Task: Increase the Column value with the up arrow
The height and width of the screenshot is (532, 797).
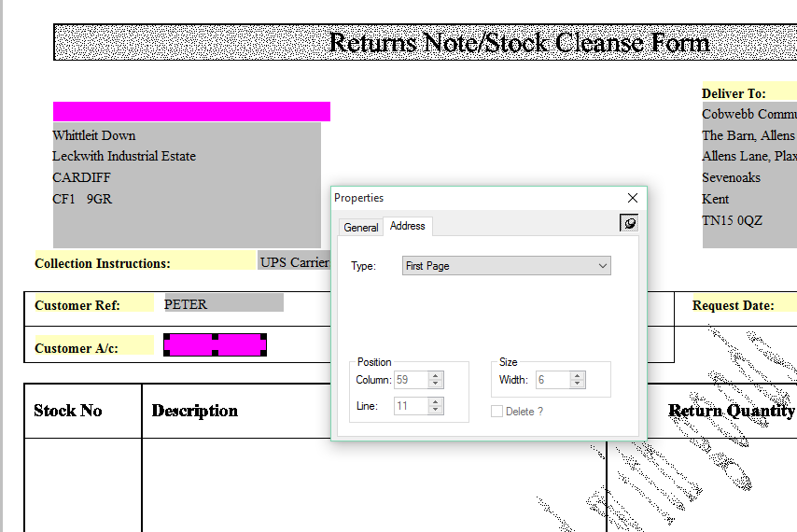Action: pyautogui.click(x=436, y=376)
